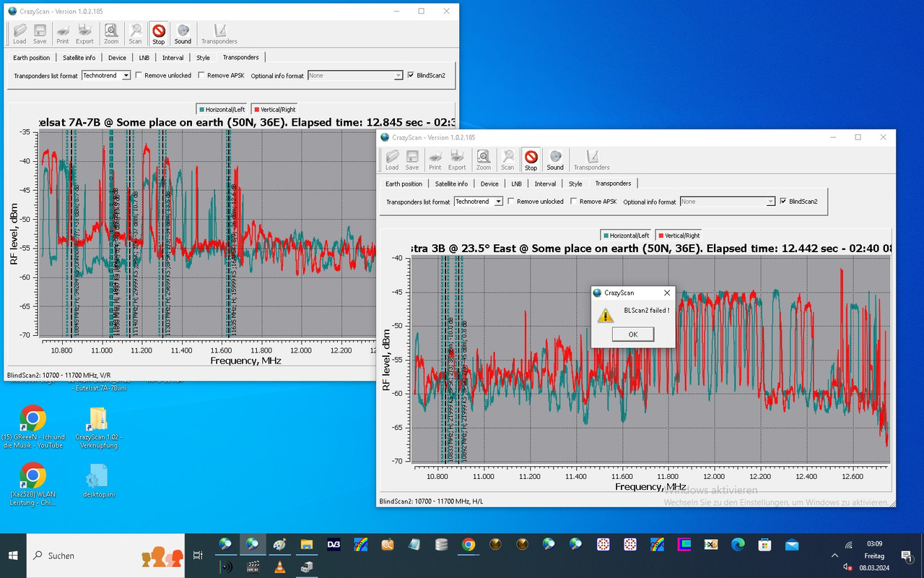The height and width of the screenshot is (578, 924).
Task: Click Stop in the Eutelsat CrazyScan window
Action: pos(159,33)
